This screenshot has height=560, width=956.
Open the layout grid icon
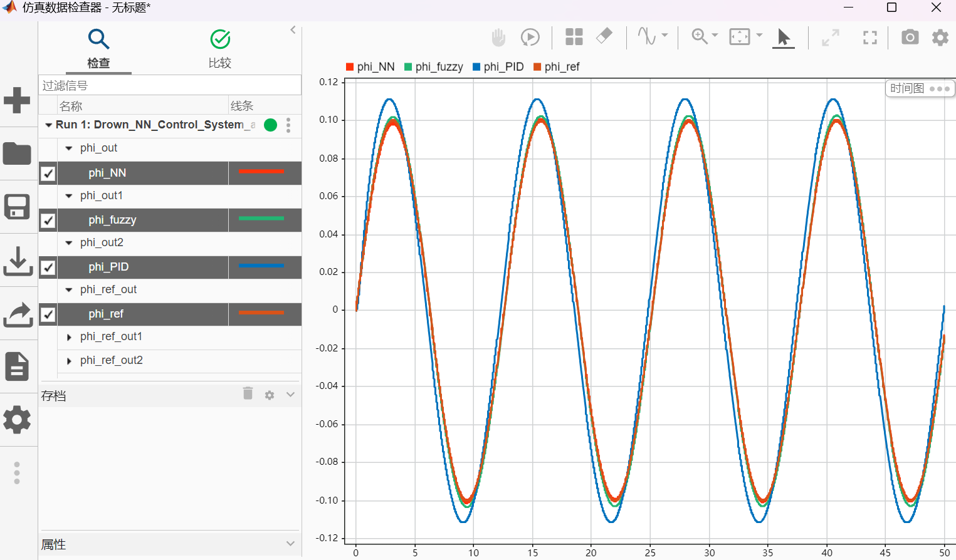click(574, 37)
